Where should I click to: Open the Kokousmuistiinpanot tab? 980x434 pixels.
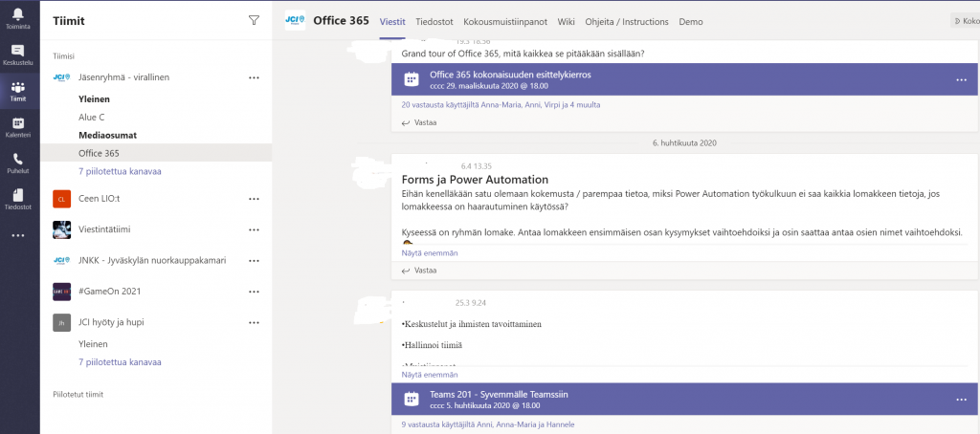click(x=504, y=21)
